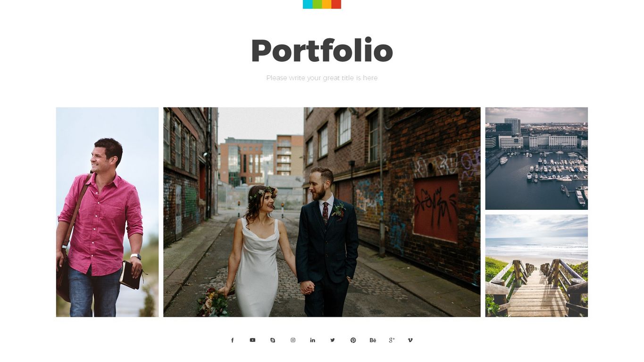Open the beach boardwalk stairs photo
Image resolution: width=644 pixels, height=362 pixels.
point(536,266)
